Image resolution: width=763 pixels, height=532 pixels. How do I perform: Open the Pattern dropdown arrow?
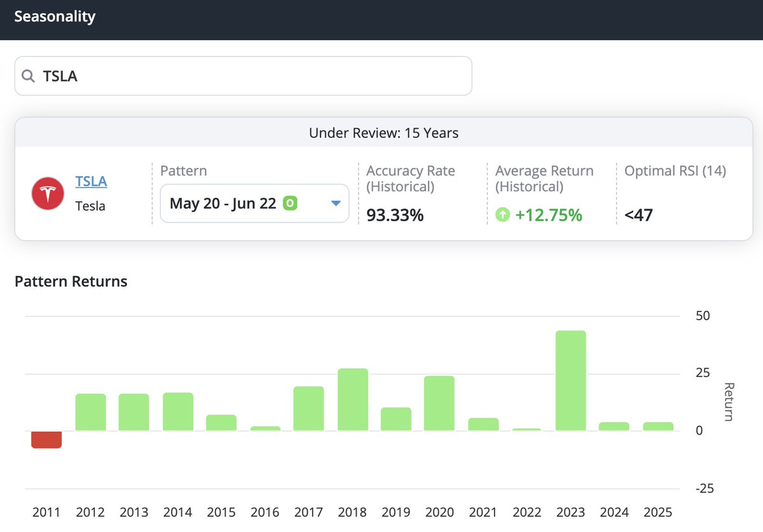(x=336, y=203)
